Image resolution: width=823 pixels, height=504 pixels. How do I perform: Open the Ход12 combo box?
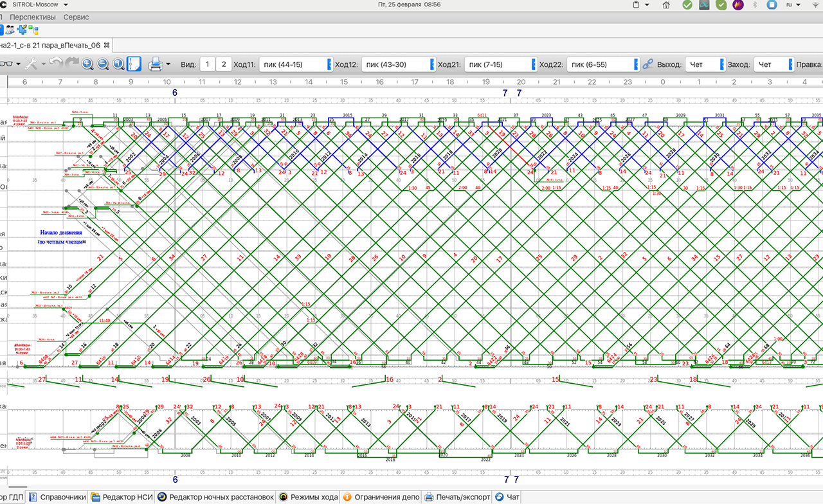pyautogui.click(x=398, y=64)
